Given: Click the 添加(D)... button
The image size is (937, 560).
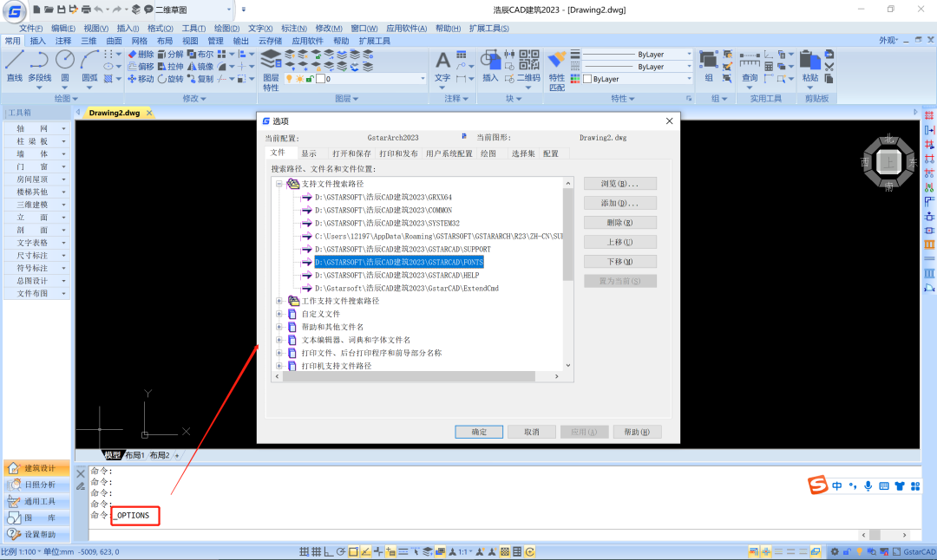Looking at the screenshot, I should [619, 203].
